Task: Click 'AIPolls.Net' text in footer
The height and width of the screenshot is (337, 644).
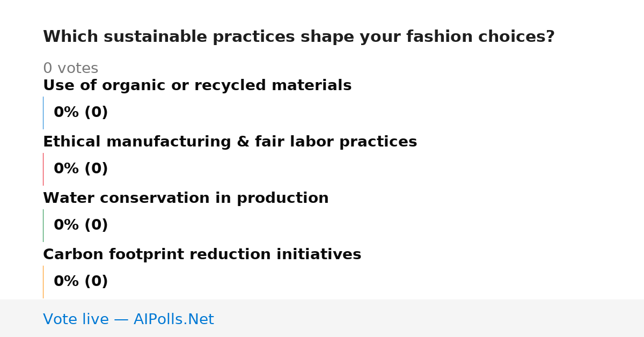Action: pyautogui.click(x=173, y=320)
